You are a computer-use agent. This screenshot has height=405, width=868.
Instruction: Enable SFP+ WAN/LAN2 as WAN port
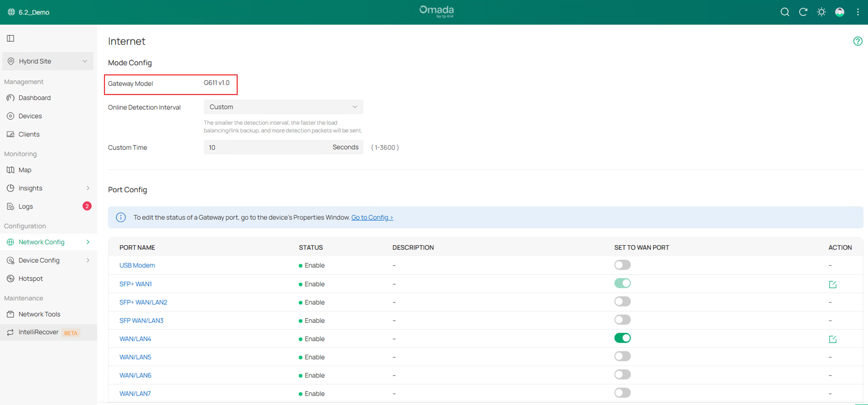click(x=622, y=301)
